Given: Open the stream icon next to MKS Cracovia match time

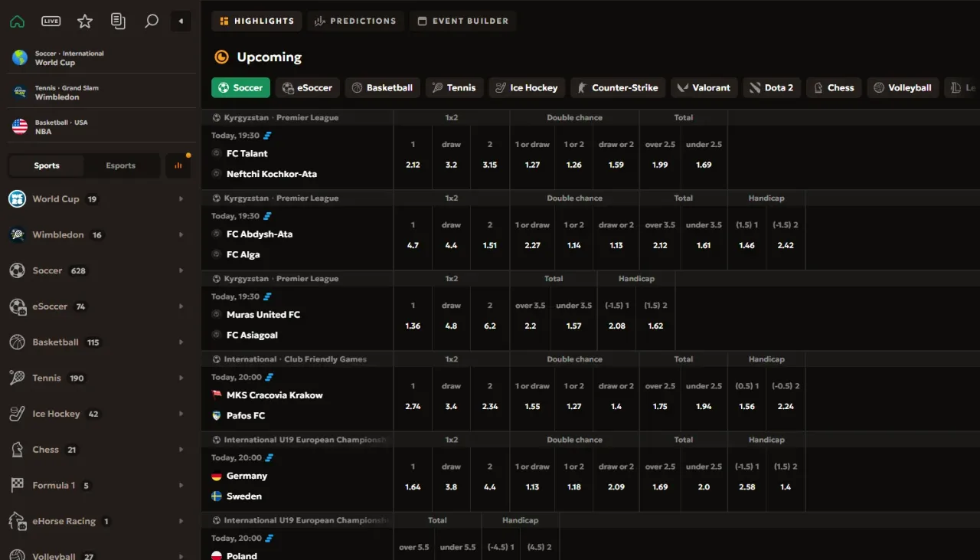Looking at the screenshot, I should (269, 377).
